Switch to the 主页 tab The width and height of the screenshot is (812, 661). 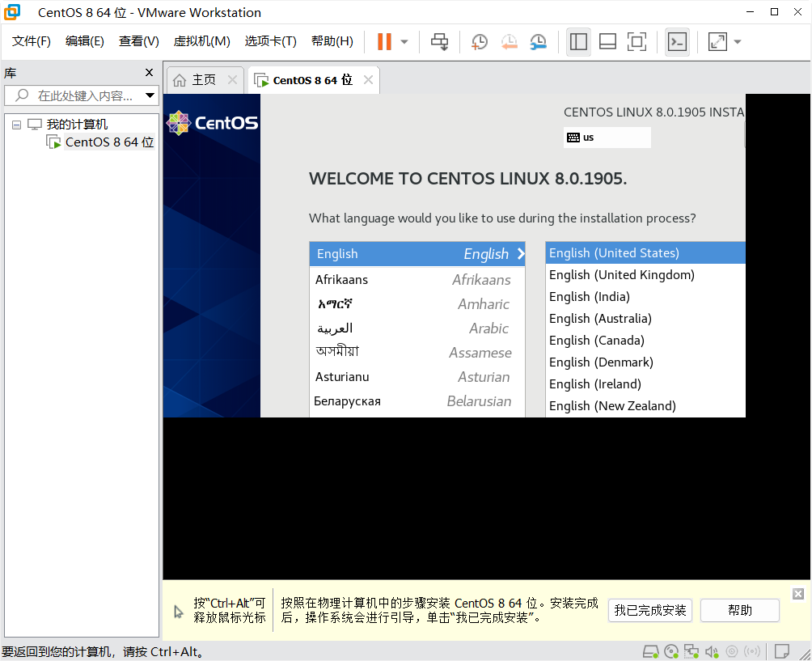pos(203,80)
